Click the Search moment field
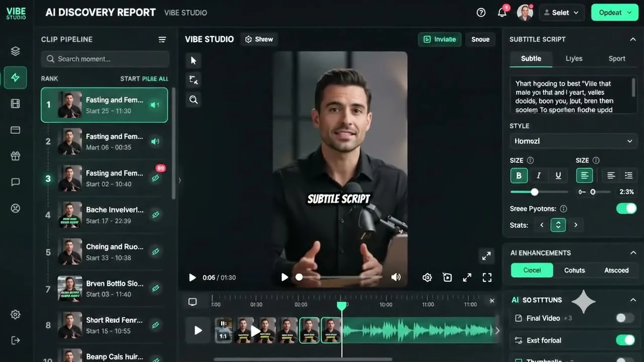This screenshot has height=362, width=644. 105,59
